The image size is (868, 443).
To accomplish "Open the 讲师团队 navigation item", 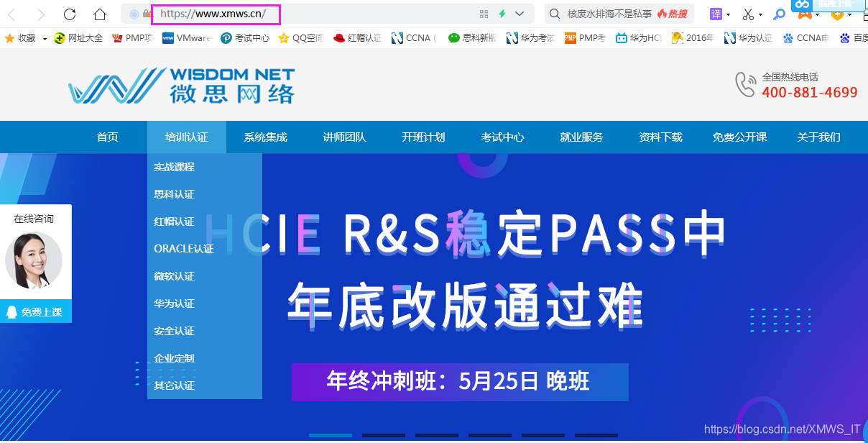I will point(345,137).
